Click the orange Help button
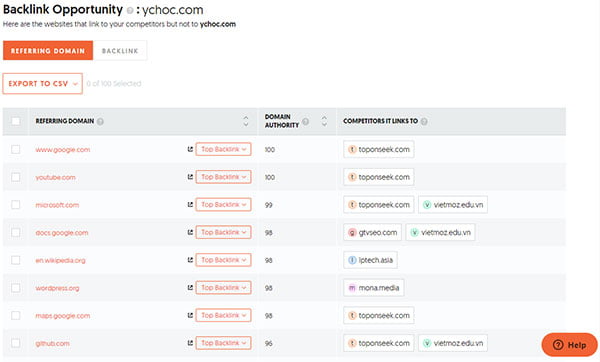Screen dimensions: 600x362 click(569, 345)
